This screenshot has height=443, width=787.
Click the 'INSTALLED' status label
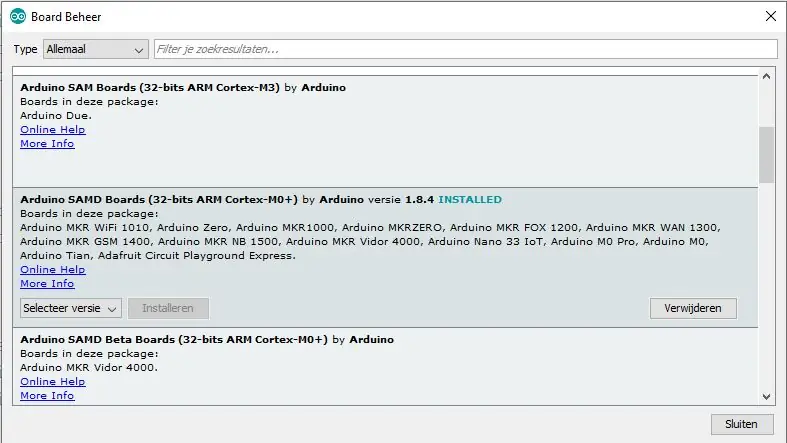point(470,199)
